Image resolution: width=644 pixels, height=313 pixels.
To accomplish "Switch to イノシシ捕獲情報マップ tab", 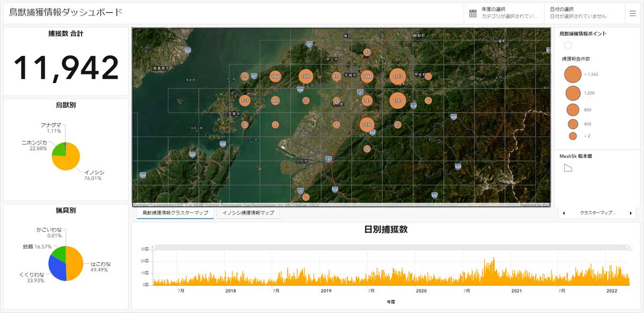I will pyautogui.click(x=248, y=213).
